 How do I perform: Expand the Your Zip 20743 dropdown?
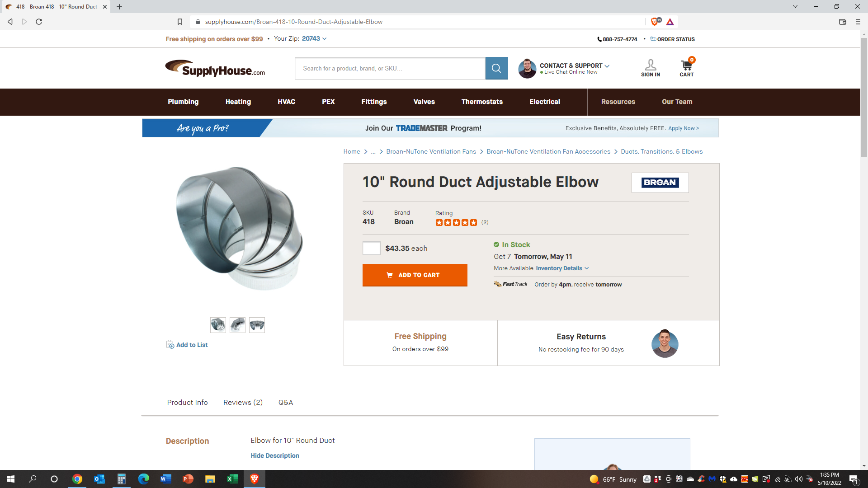(x=314, y=39)
